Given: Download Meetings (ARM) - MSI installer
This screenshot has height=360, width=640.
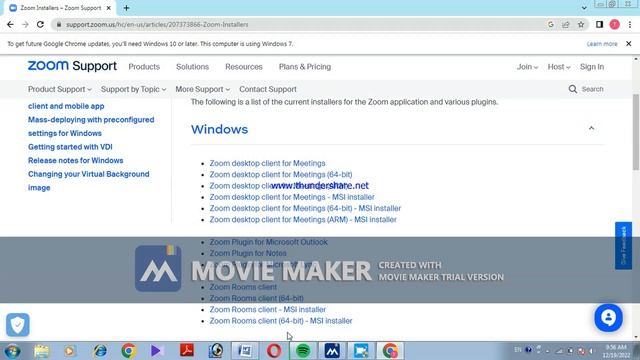Looking at the screenshot, I should (303, 220).
